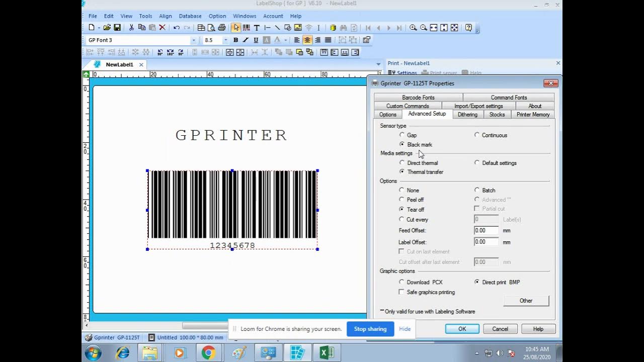Viewport: 644px width, 362px height.
Task: Open the Database menu
Action: 190,16
